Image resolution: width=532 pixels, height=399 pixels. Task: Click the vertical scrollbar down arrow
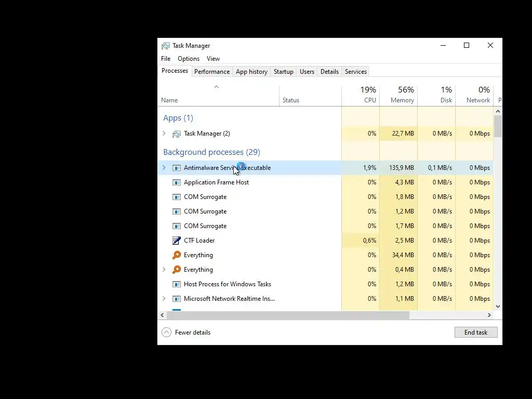(498, 307)
